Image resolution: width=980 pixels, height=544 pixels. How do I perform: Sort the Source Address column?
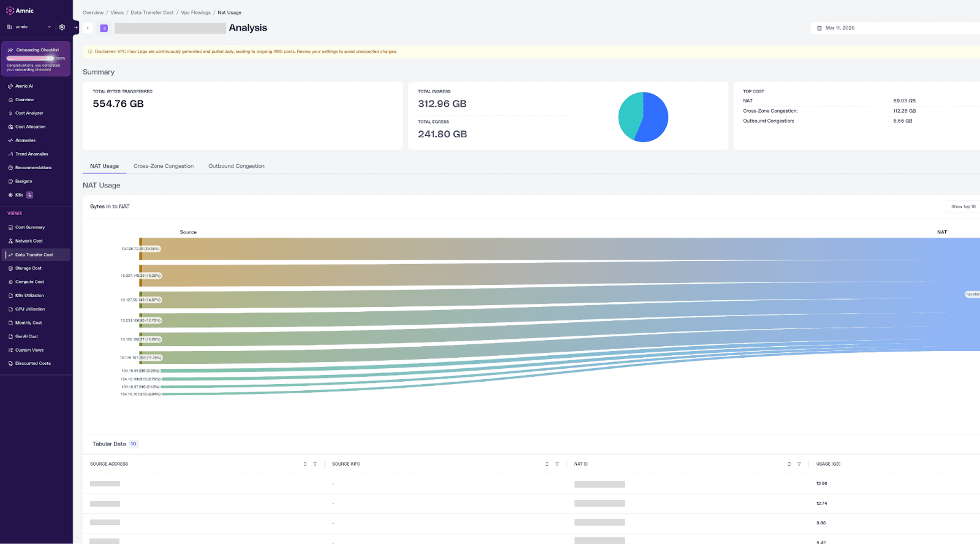[x=305, y=464]
